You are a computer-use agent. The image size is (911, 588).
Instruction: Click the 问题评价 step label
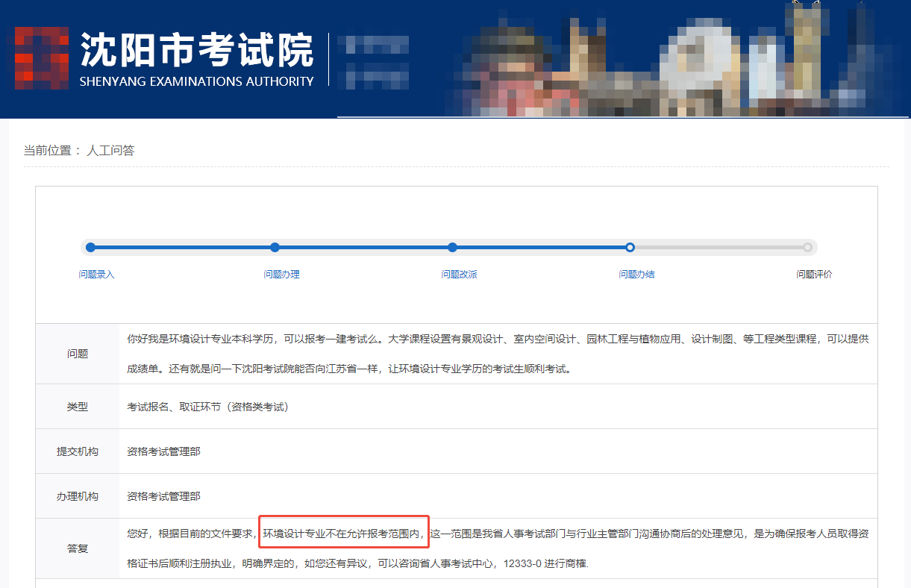click(x=814, y=275)
